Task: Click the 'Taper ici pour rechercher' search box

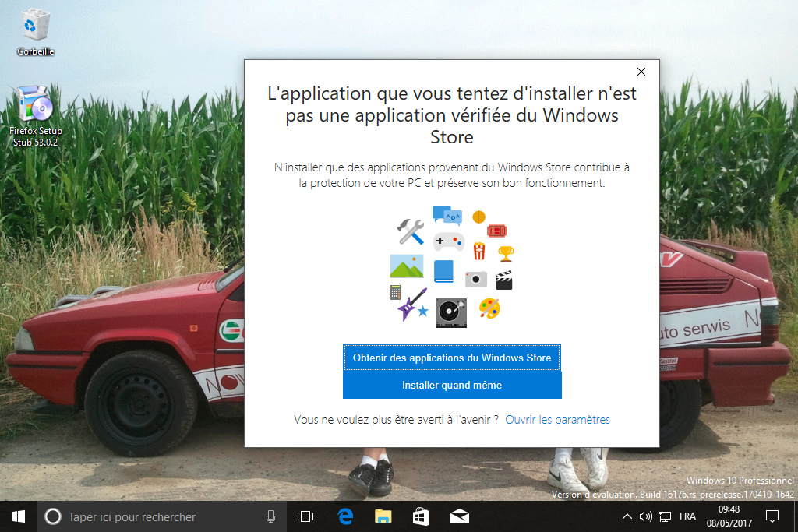Action: [162, 516]
